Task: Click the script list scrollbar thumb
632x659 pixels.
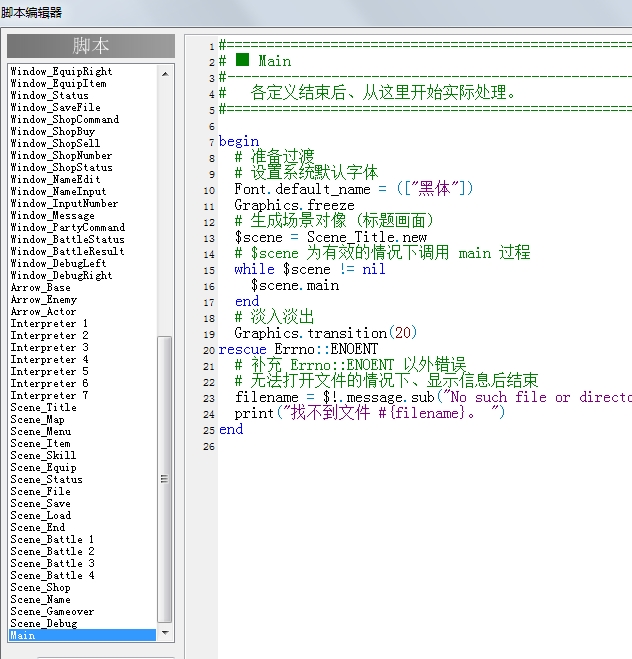Action: click(164, 479)
